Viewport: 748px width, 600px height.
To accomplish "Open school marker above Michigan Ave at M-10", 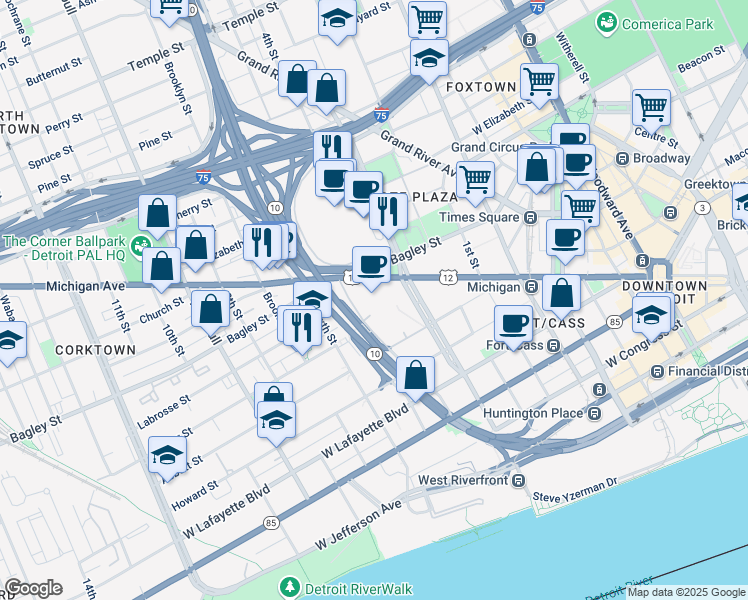I will [312, 296].
